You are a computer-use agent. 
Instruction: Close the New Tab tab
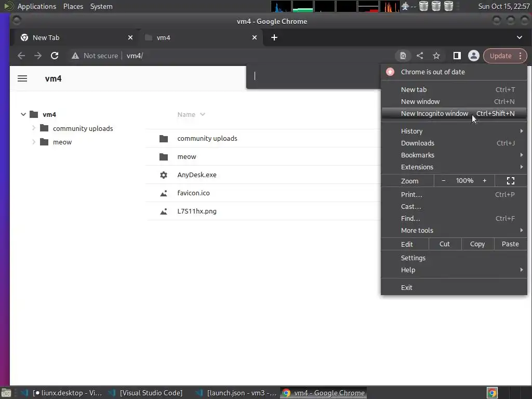click(130, 37)
